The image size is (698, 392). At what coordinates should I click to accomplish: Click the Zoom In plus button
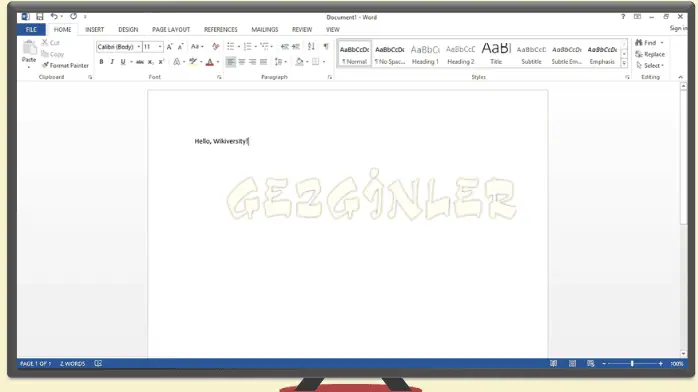pos(661,364)
